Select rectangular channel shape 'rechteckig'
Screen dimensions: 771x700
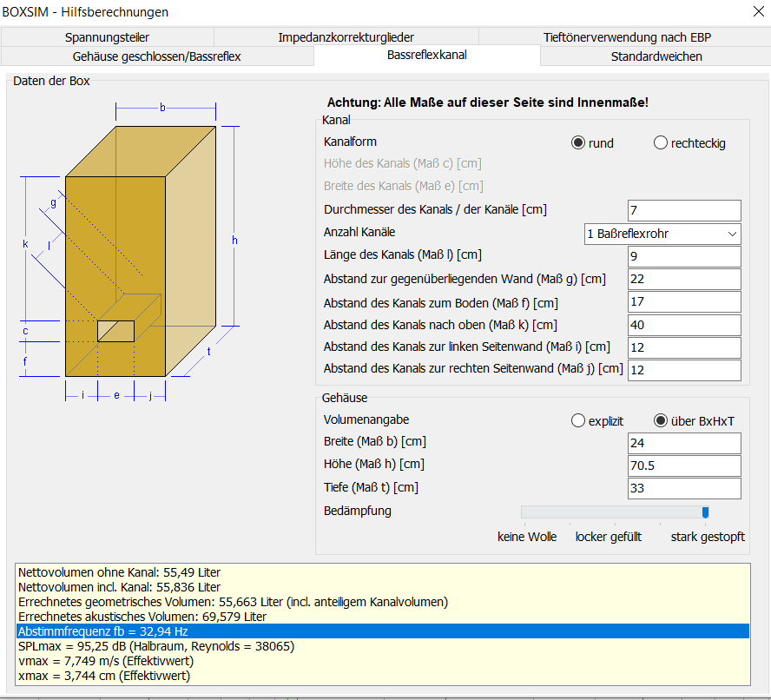(689, 143)
